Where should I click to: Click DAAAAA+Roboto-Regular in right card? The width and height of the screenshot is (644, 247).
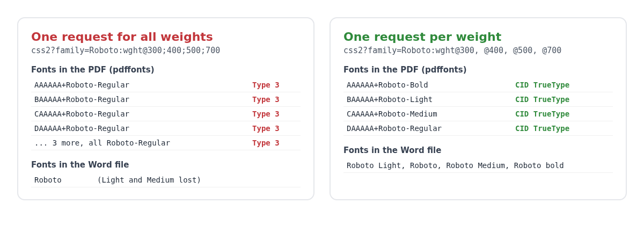pos(394,128)
